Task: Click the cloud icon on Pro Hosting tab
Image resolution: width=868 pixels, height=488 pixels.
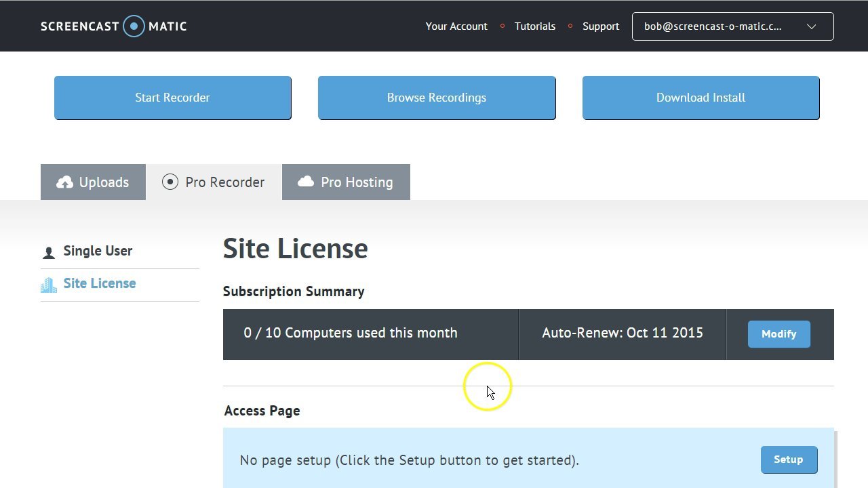Action: [306, 181]
